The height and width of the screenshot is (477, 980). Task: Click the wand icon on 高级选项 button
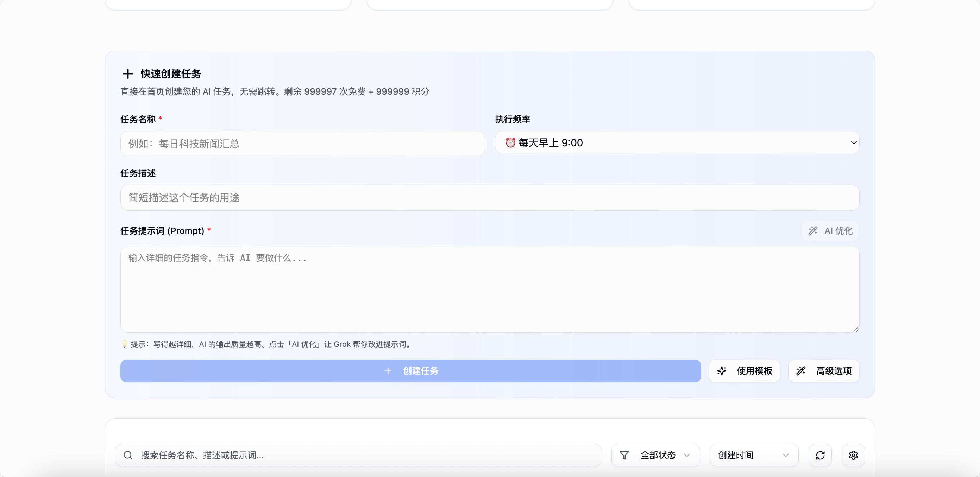click(x=802, y=371)
